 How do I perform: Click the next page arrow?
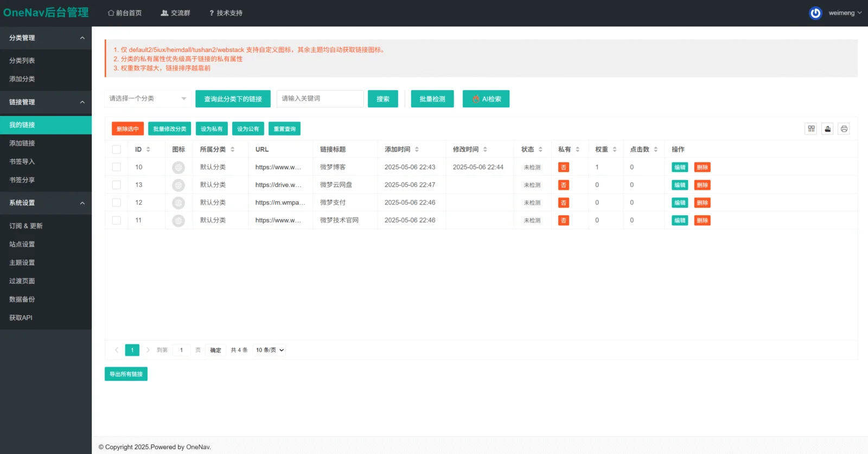(148, 350)
